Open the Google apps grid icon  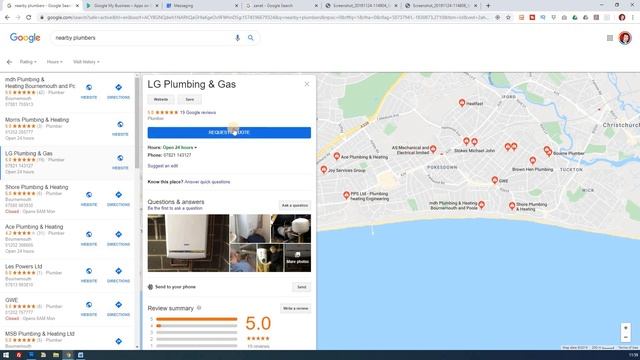(610, 38)
